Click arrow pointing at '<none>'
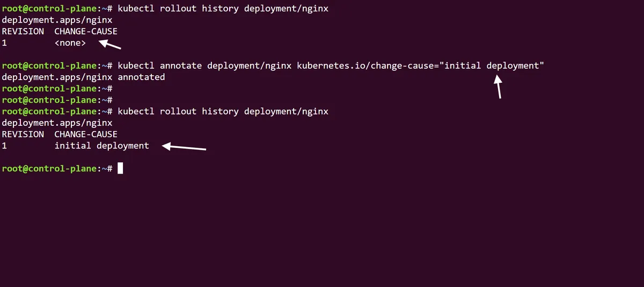The height and width of the screenshot is (287, 644). (x=111, y=44)
